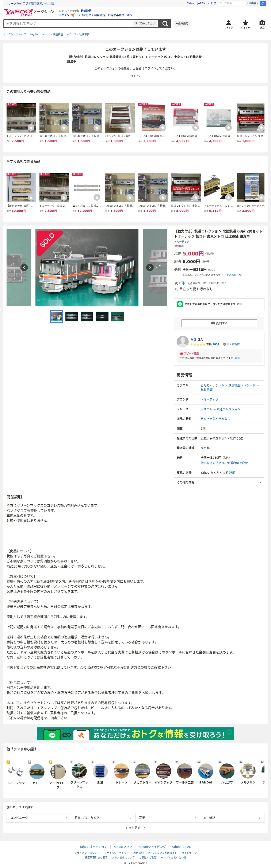
Task: Toggle watch star on 3,280円 item
Action: tap(163, 128)
